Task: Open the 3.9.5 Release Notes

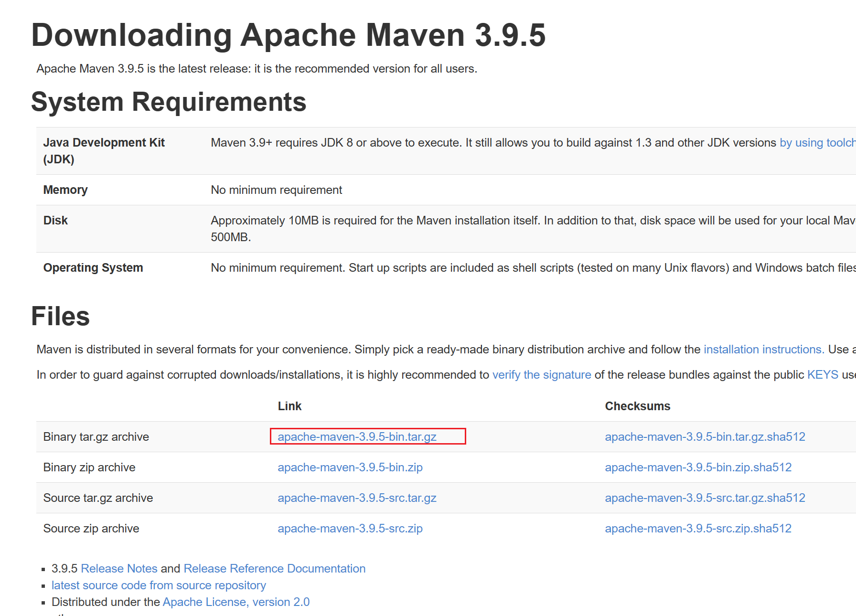Action: 119,569
